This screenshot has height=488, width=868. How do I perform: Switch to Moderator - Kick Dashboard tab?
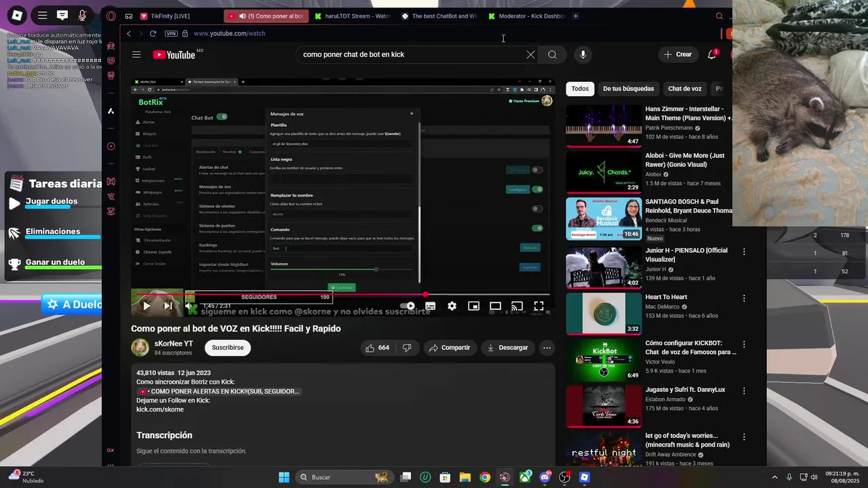pos(526,16)
